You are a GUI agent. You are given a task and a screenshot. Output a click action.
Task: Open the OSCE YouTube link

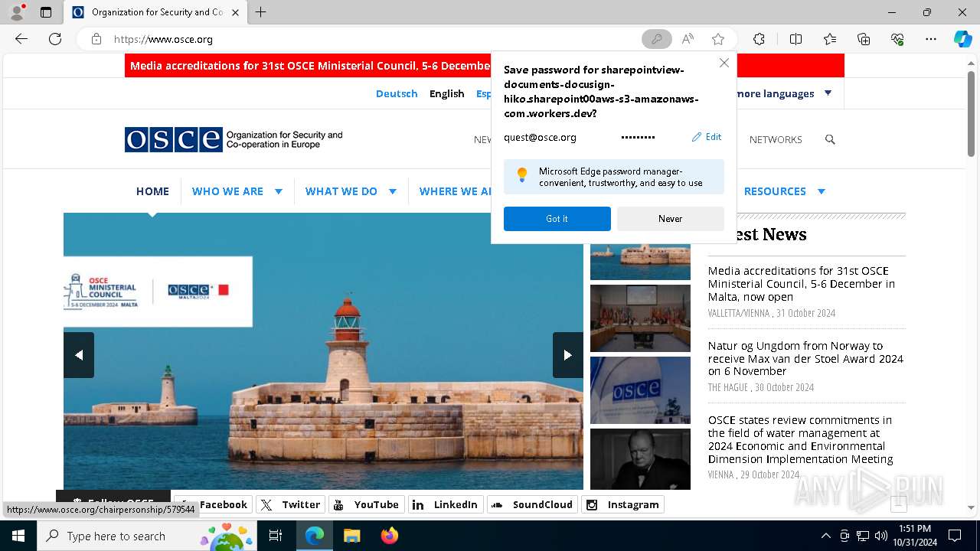(x=366, y=504)
